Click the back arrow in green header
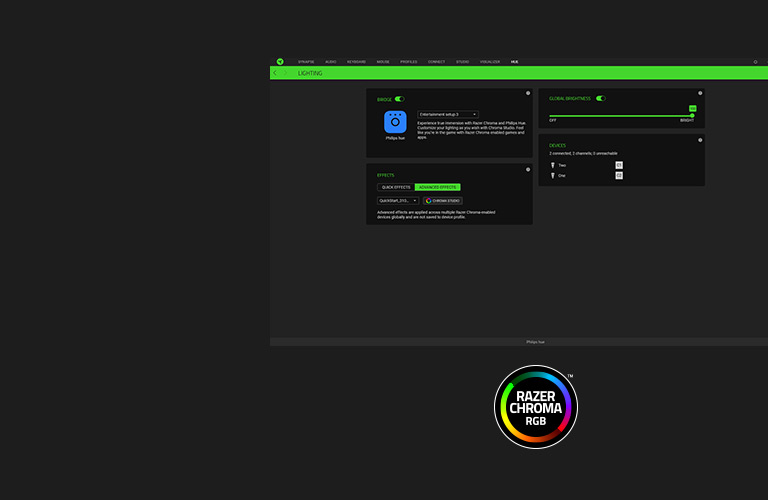 [275, 73]
